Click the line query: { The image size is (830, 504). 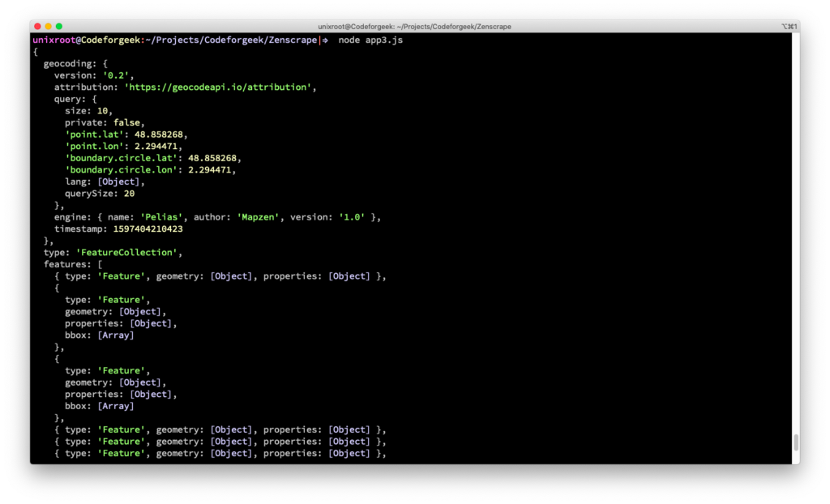[75, 99]
